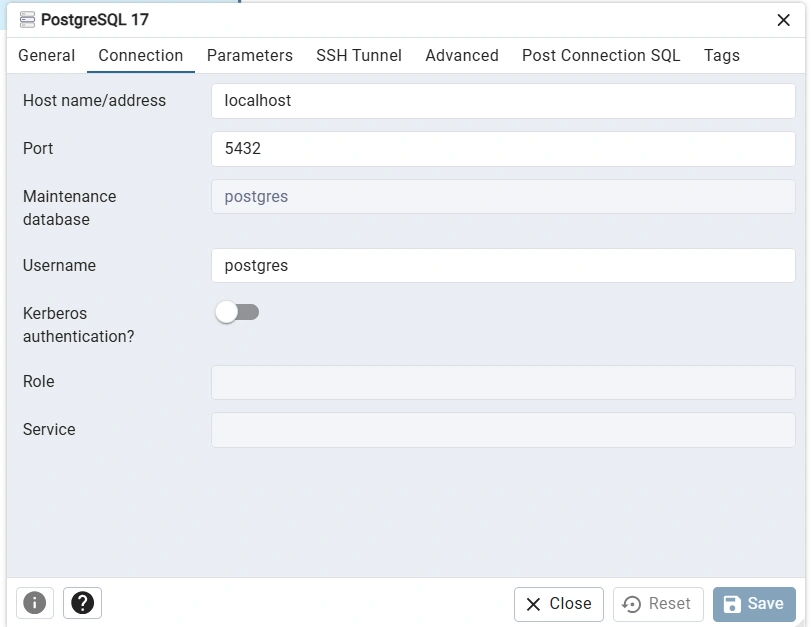The width and height of the screenshot is (812, 627).
Task: Switch to the General tab
Action: tap(47, 55)
